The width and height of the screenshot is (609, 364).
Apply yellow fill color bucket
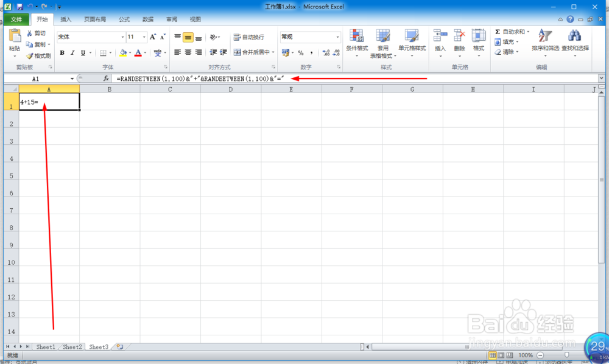[123, 53]
